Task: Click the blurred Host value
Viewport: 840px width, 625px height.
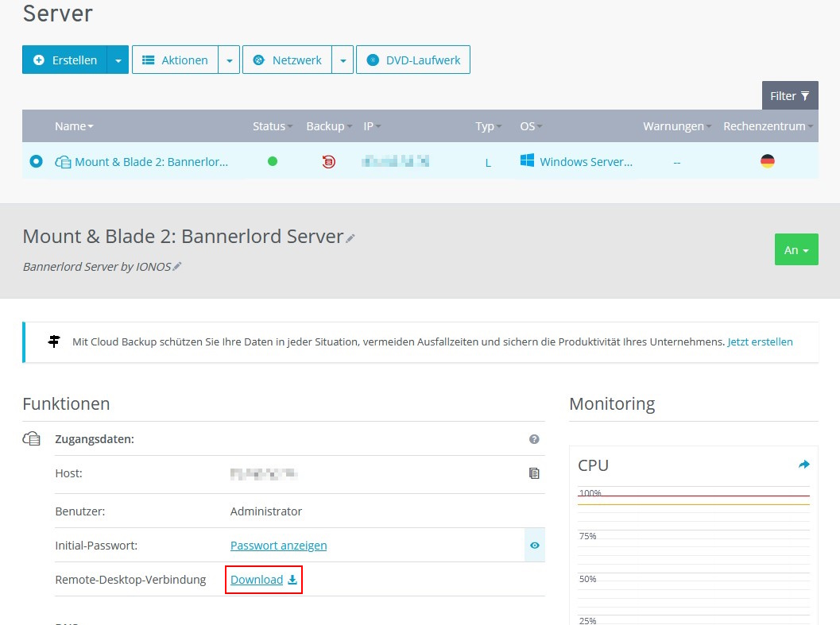Action: [x=264, y=473]
